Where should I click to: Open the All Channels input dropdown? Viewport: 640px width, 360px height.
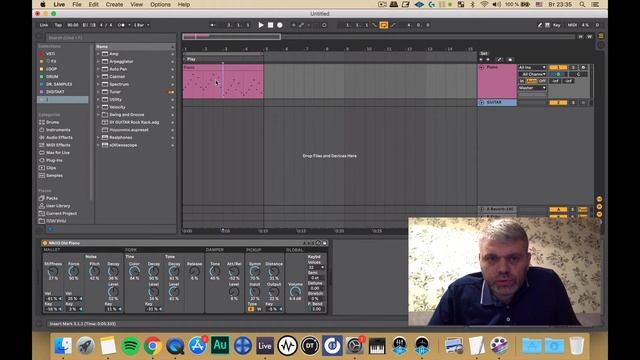(532, 74)
